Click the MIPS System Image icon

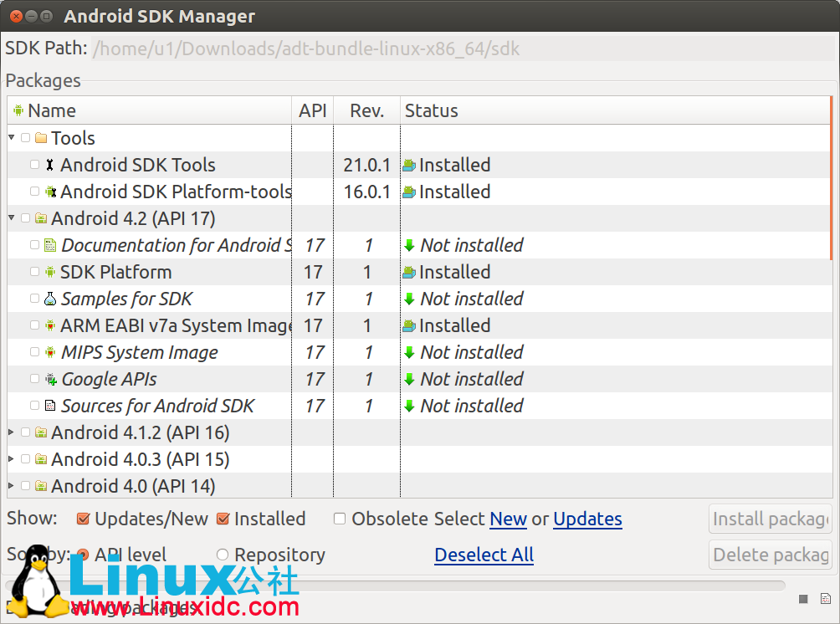pyautogui.click(x=50, y=353)
